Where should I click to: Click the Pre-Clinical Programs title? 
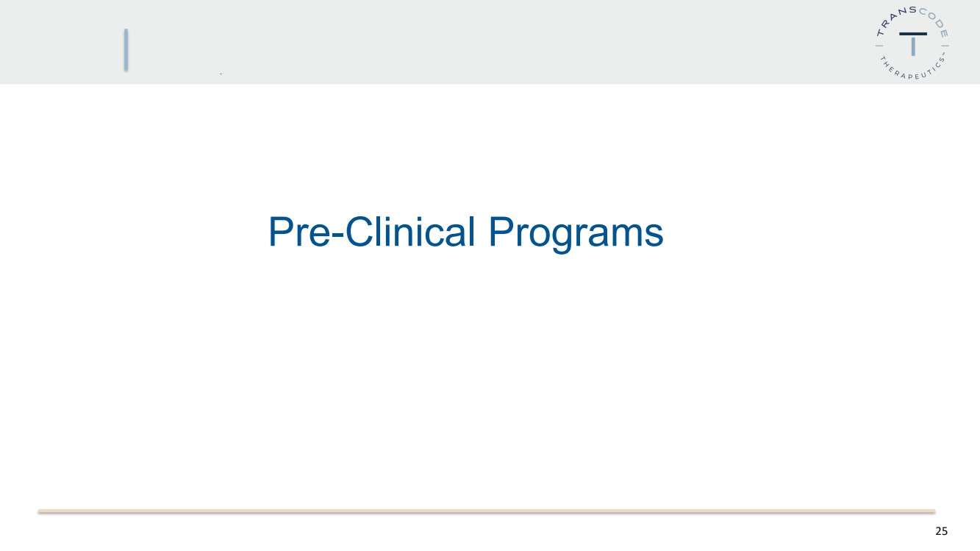[x=466, y=232]
